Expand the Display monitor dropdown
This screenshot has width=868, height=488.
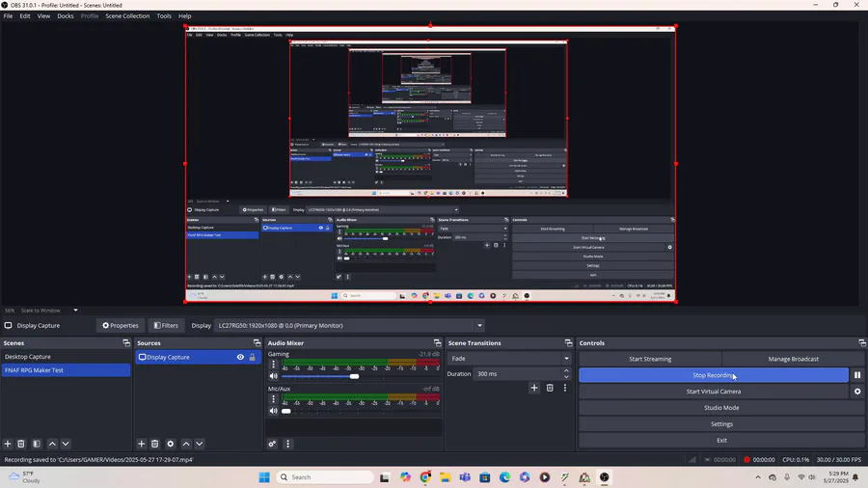(x=479, y=325)
